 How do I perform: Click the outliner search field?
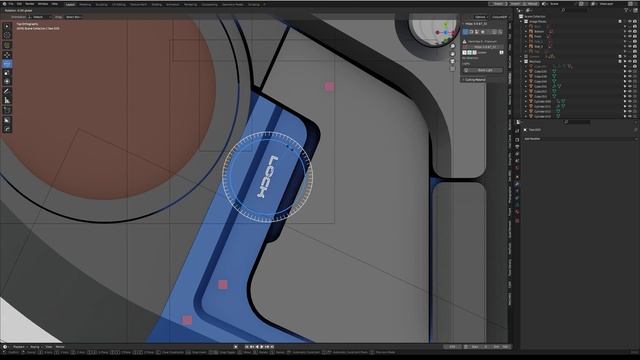point(574,10)
